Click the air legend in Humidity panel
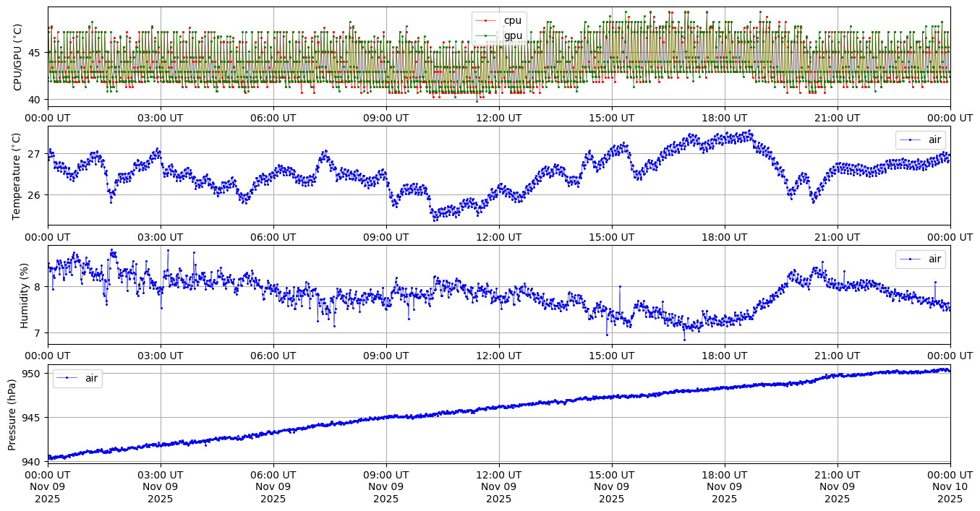 920,259
